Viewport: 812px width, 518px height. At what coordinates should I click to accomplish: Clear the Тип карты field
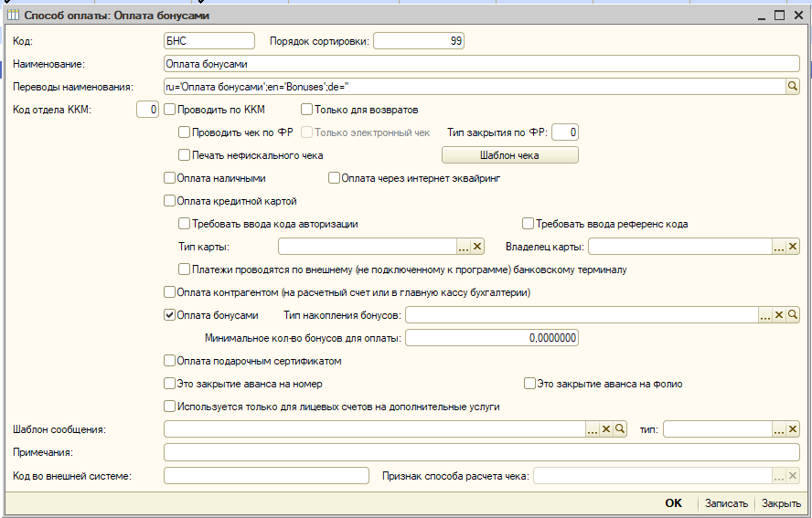pos(477,247)
